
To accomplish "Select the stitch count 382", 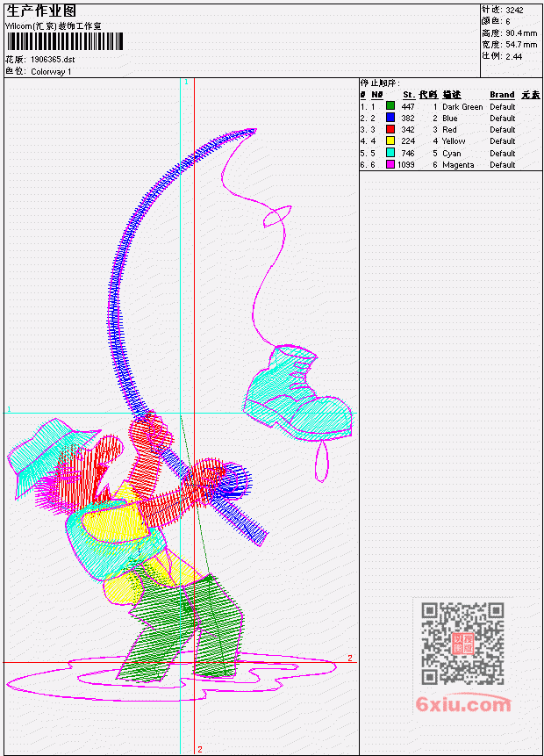I will click(408, 119).
